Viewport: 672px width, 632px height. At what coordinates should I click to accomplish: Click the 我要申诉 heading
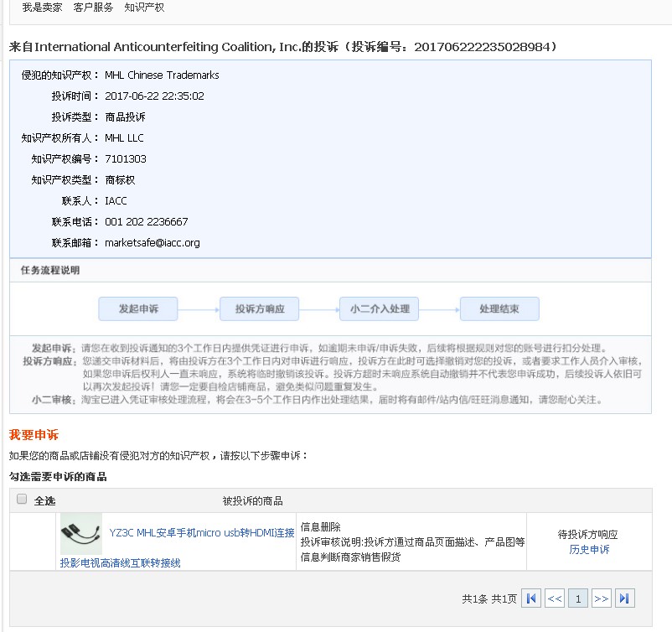pos(34,435)
